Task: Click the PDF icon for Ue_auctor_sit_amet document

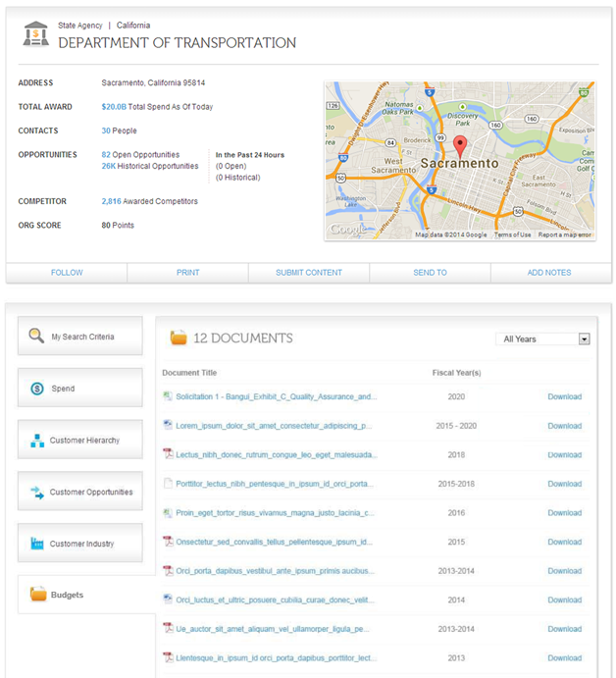Action: click(x=168, y=628)
